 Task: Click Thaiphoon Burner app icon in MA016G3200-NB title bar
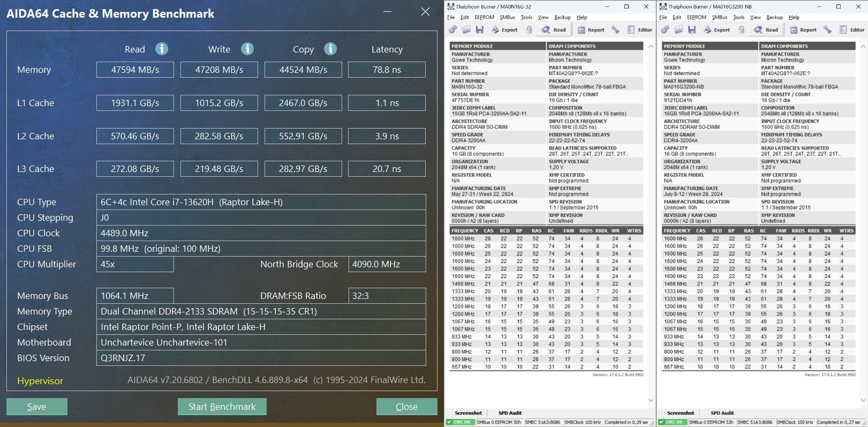(663, 6)
